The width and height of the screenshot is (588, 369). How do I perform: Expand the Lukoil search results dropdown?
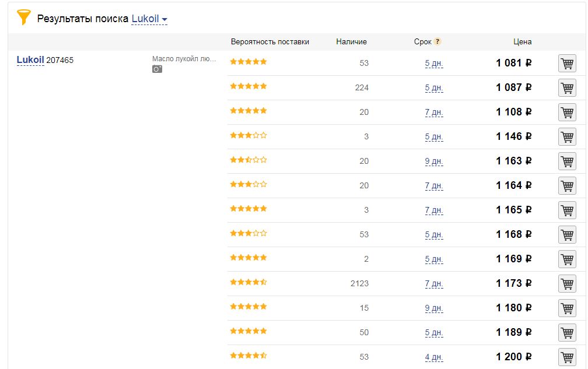tap(149, 19)
